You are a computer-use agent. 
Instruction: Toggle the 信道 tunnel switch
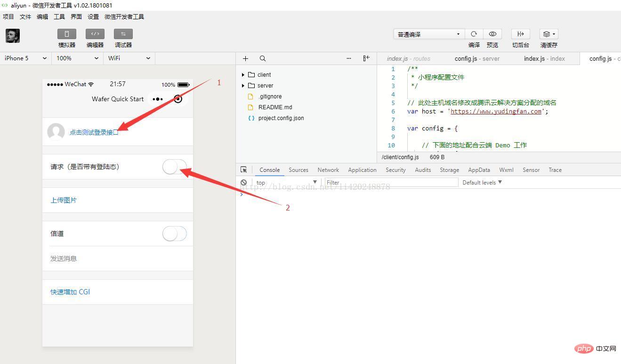[175, 234]
